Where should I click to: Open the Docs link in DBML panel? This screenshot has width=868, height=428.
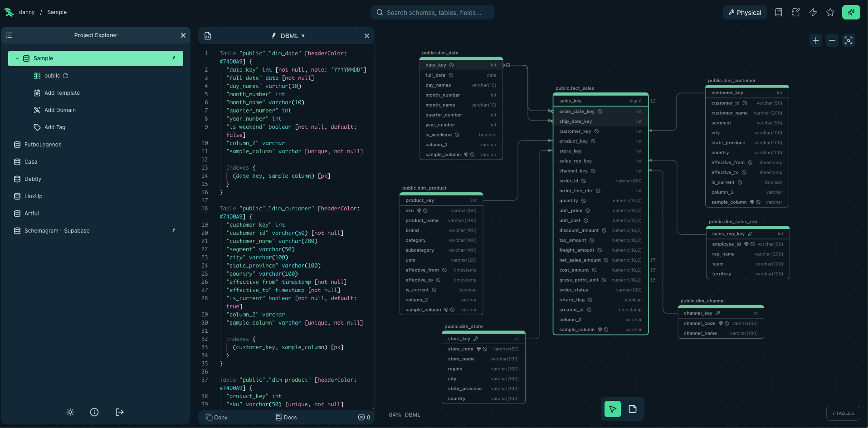tap(286, 417)
